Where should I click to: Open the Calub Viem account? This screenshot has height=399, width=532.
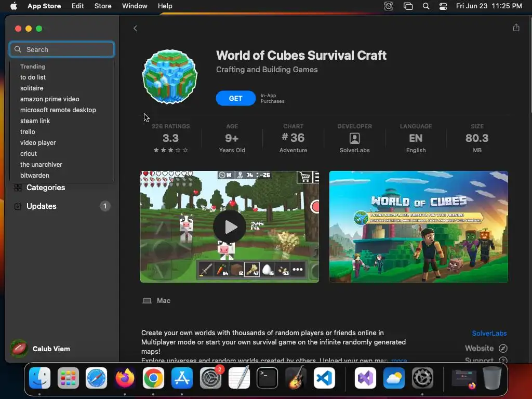pyautogui.click(x=40, y=349)
